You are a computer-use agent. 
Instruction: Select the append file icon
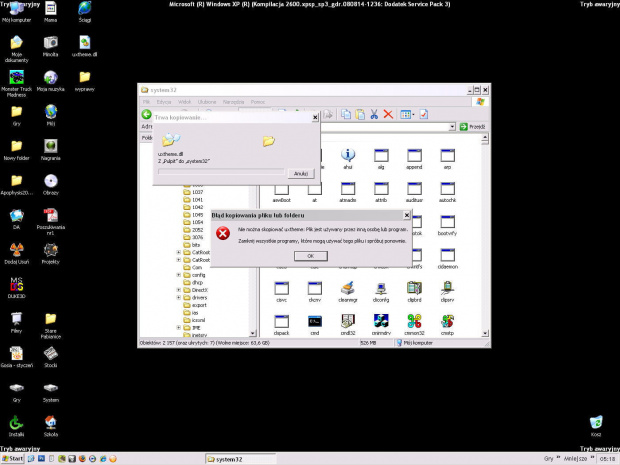pos(414,159)
